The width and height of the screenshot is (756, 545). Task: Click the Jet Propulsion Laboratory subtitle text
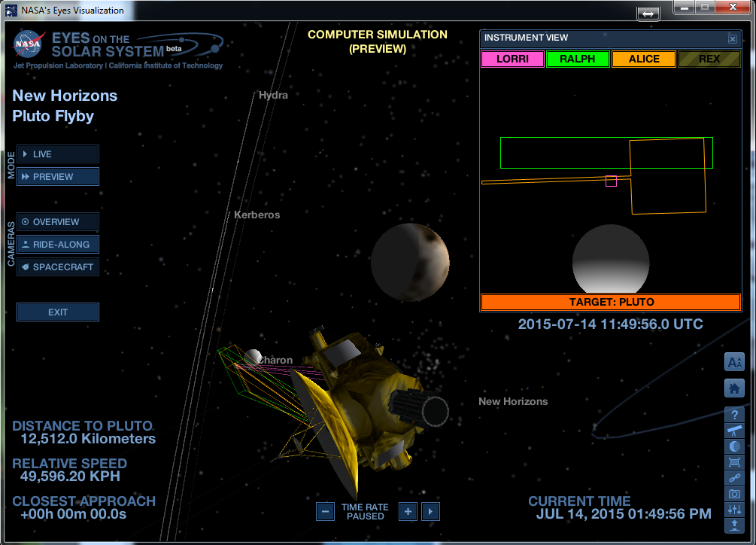click(117, 65)
